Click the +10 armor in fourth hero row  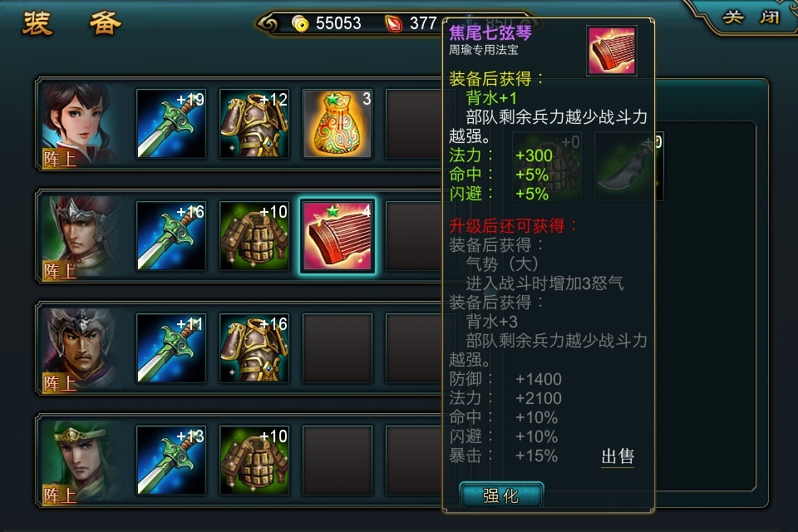(x=254, y=461)
